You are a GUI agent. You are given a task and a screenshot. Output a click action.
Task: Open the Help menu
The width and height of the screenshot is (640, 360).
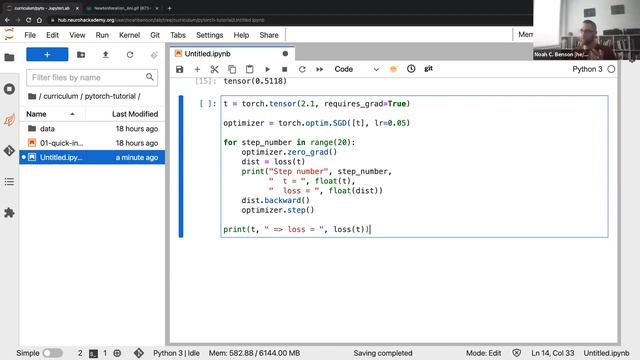pos(241,35)
